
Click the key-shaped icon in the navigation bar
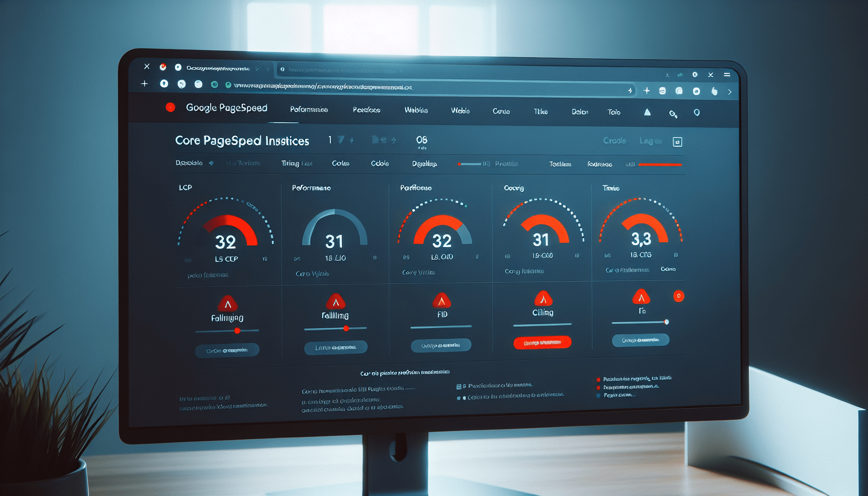point(673,114)
